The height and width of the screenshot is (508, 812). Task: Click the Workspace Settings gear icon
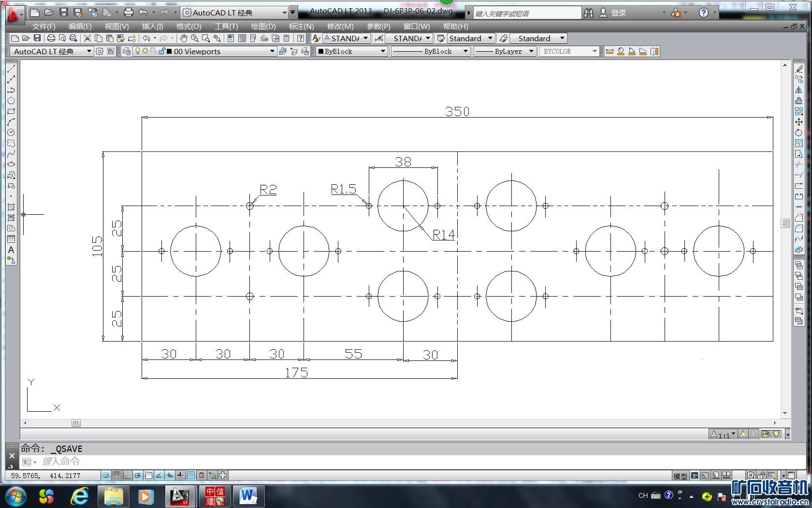click(x=100, y=51)
